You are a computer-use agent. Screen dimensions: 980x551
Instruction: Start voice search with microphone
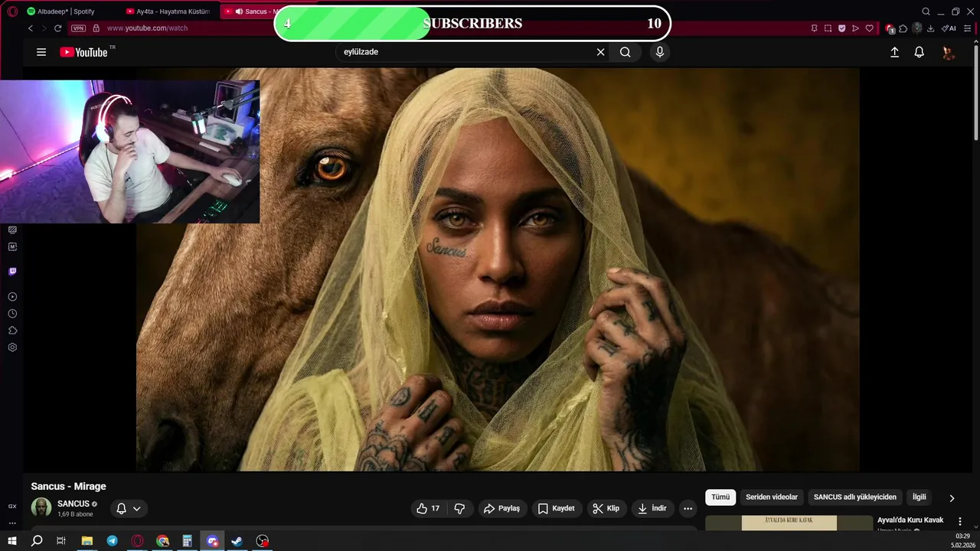[x=660, y=52]
